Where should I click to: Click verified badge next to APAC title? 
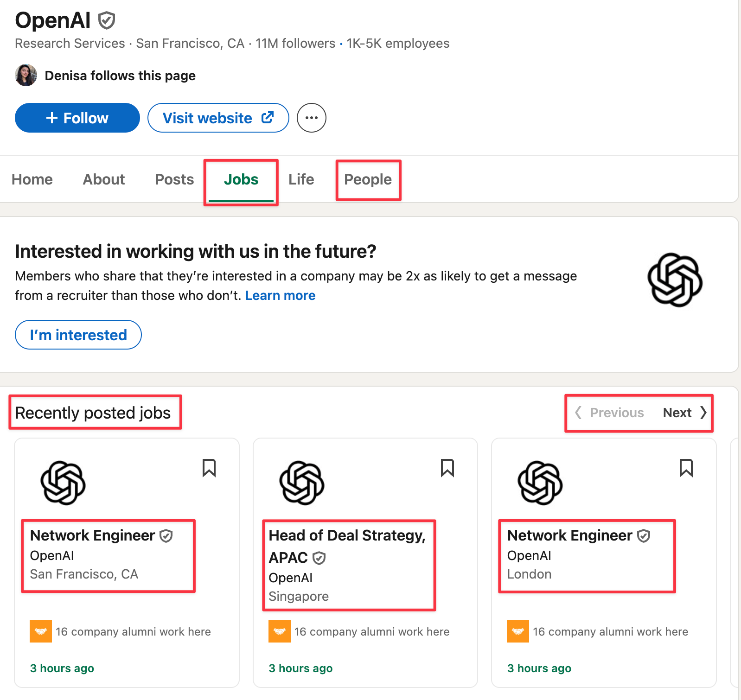click(319, 558)
